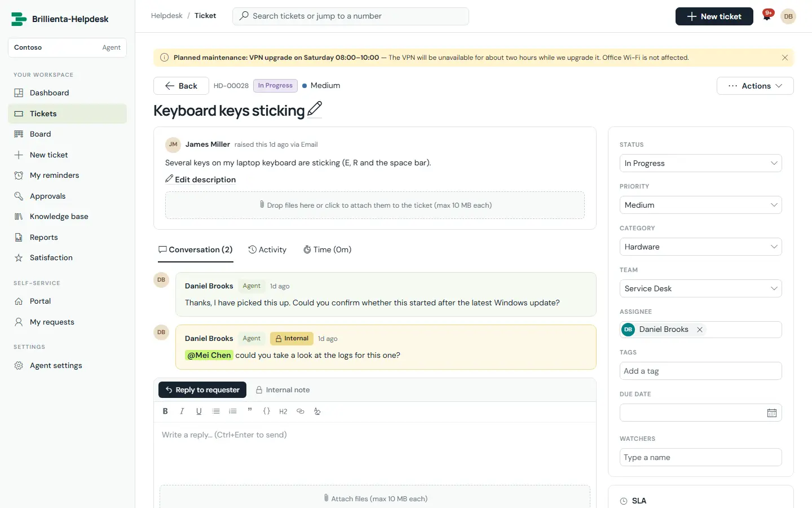812x508 pixels.
Task: Open the Team dropdown showing Service Desk
Action: point(700,288)
